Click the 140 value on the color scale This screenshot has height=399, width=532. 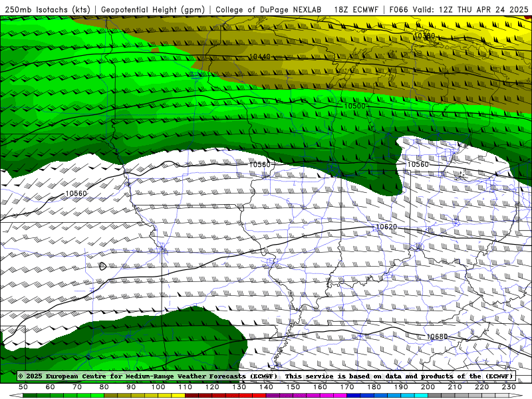click(266, 387)
